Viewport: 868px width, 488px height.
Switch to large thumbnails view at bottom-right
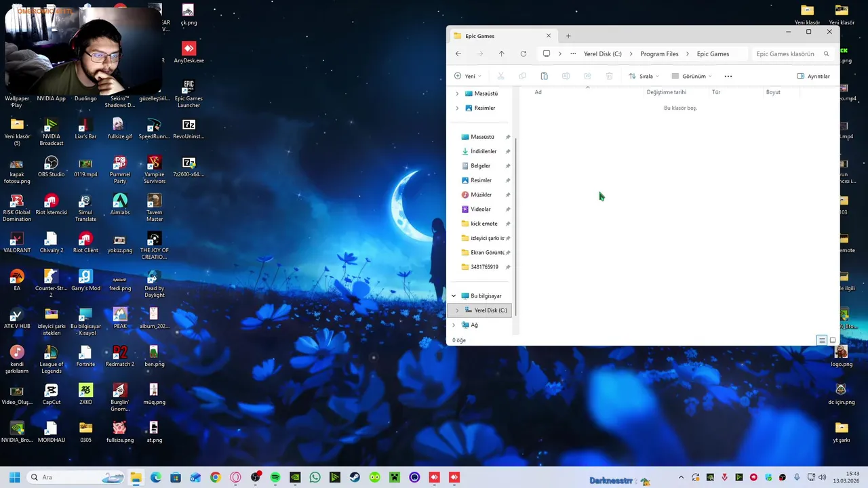(x=833, y=340)
